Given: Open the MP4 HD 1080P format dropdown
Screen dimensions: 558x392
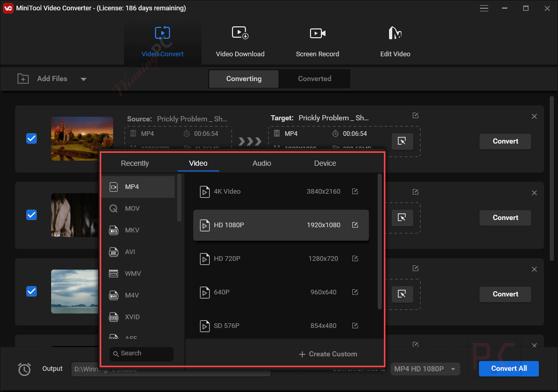Looking at the screenshot, I should (x=425, y=369).
